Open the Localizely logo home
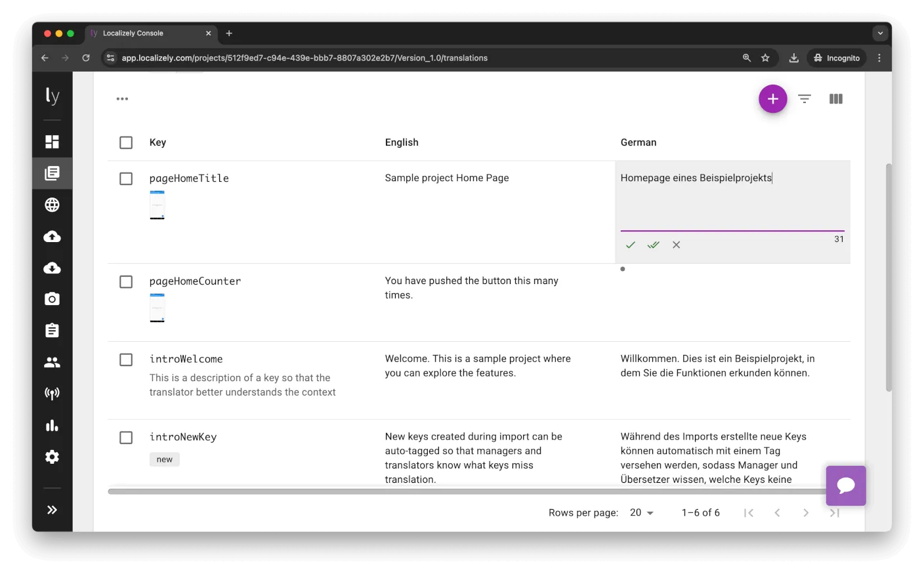The image size is (924, 574). [x=52, y=96]
